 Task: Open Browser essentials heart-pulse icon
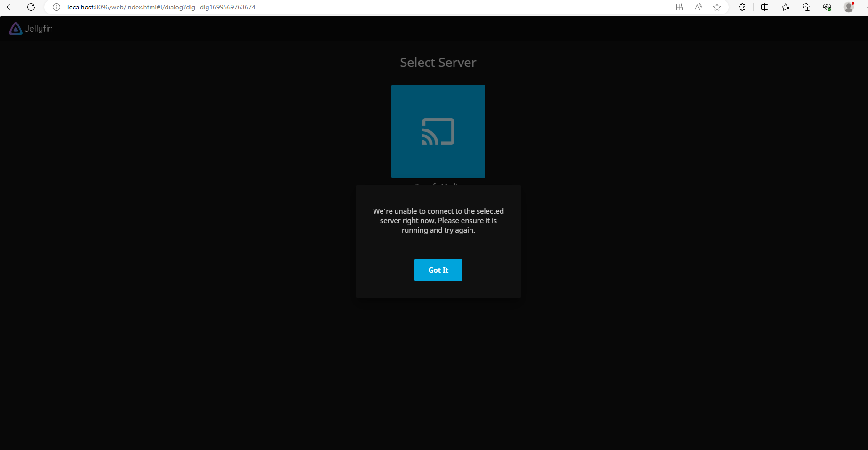827,7
